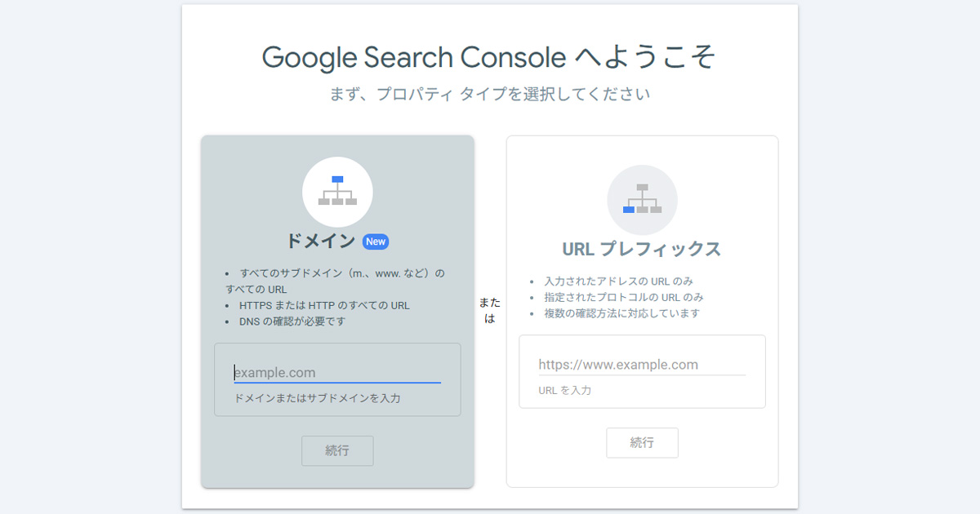The width and height of the screenshot is (980, 514).
Task: Click the DNS の確認が必要です bullet
Action: point(292,321)
